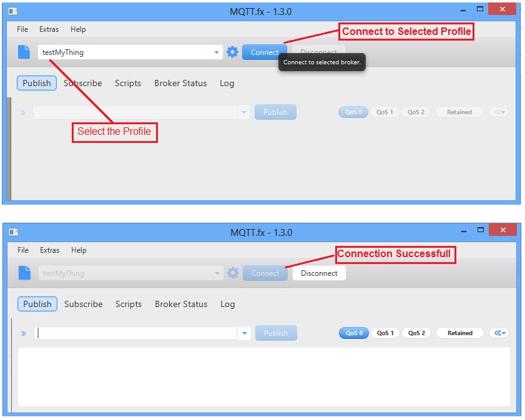Click the double-chevron expander in top window
The image size is (525, 420).
[x=22, y=112]
